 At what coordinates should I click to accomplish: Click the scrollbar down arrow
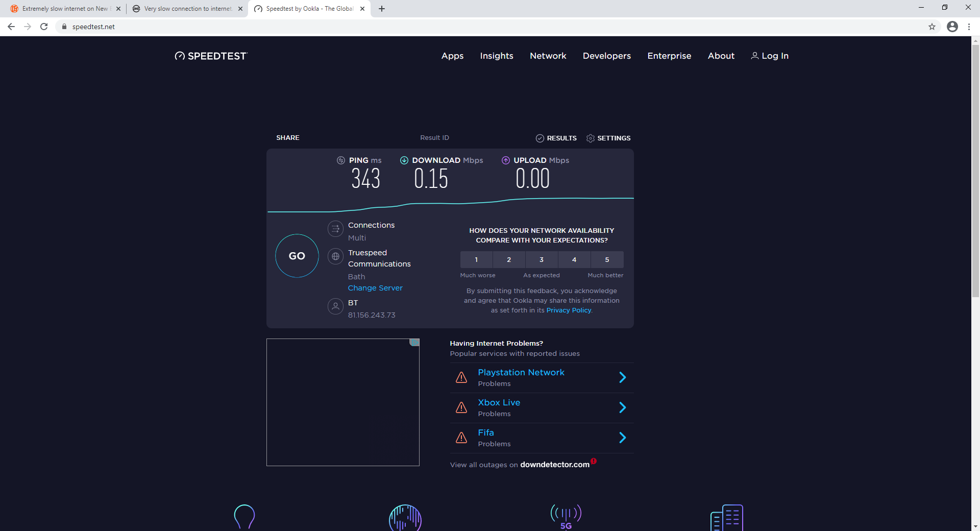click(975, 526)
